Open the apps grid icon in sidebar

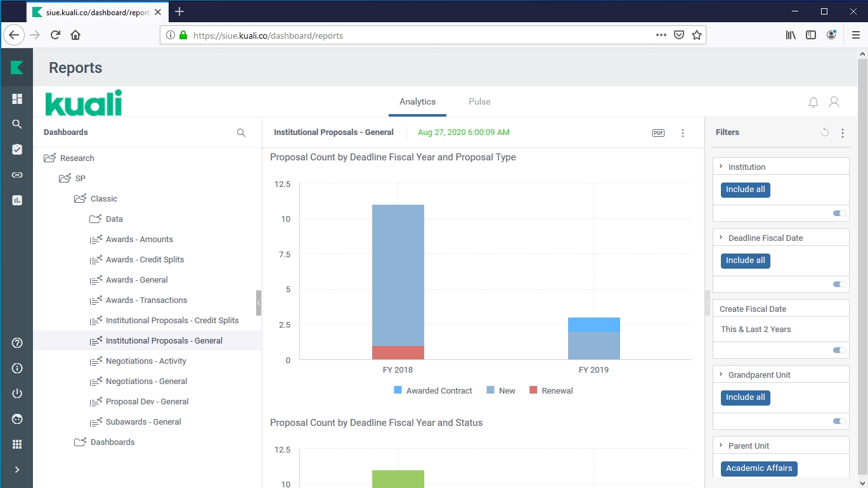click(x=17, y=444)
